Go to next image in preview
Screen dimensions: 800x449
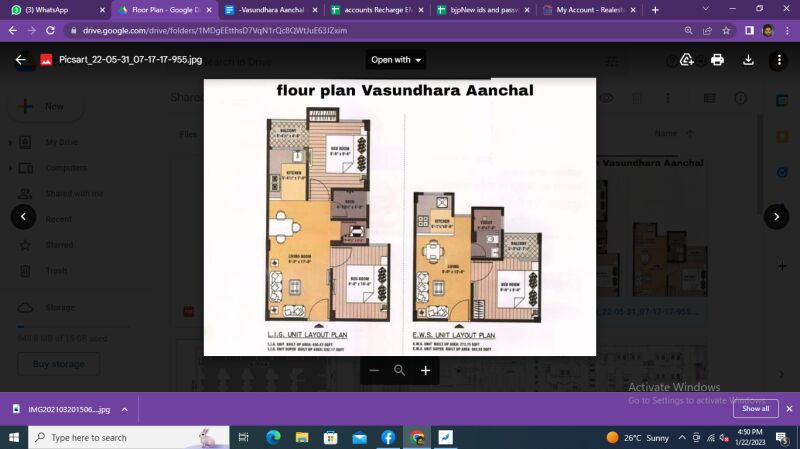(776, 216)
